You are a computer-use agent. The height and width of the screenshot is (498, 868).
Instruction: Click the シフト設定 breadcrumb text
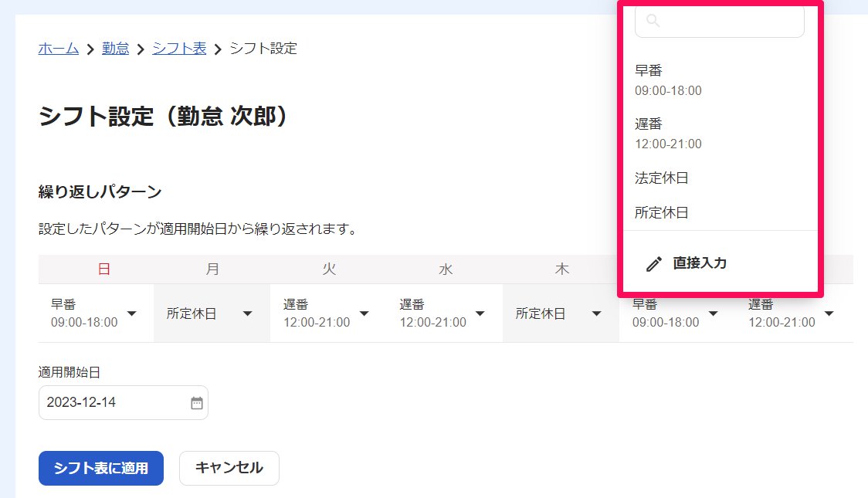pos(263,49)
